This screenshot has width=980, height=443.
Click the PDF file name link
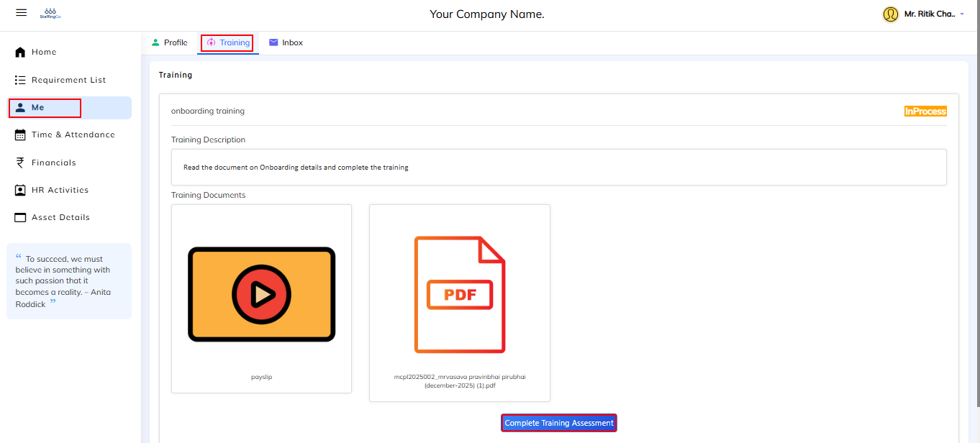[x=460, y=381]
